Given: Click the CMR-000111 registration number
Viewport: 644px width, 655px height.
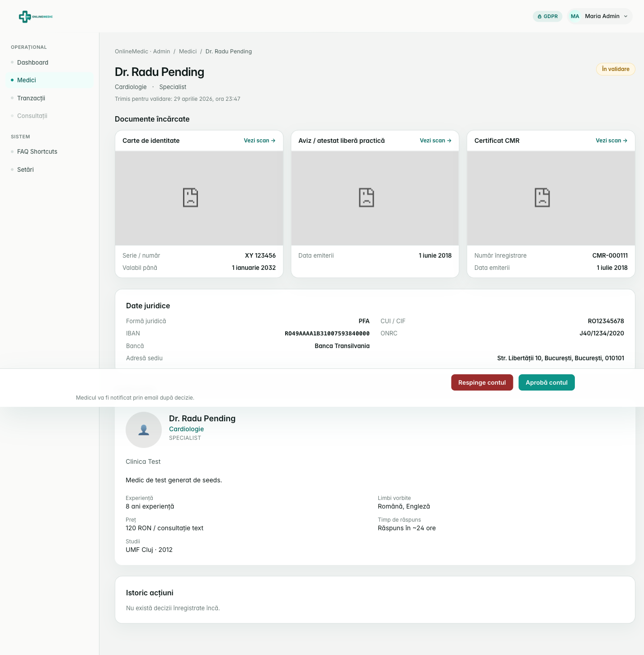Looking at the screenshot, I should 610,255.
